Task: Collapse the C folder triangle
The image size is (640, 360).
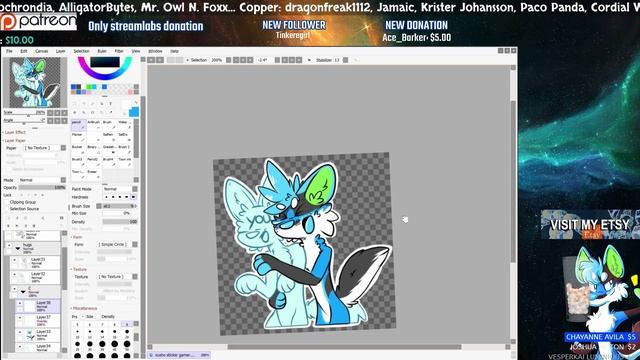Action: (23, 291)
